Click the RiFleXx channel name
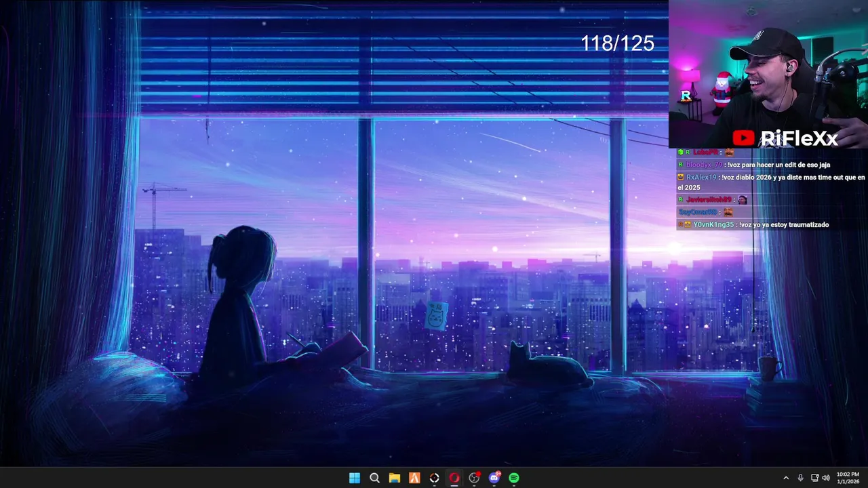868x488 pixels. coord(799,138)
